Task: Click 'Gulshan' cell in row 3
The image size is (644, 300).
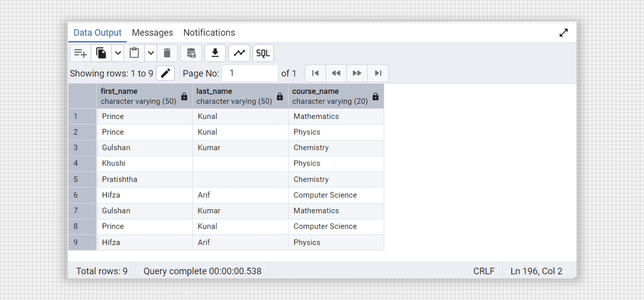Action: click(144, 148)
